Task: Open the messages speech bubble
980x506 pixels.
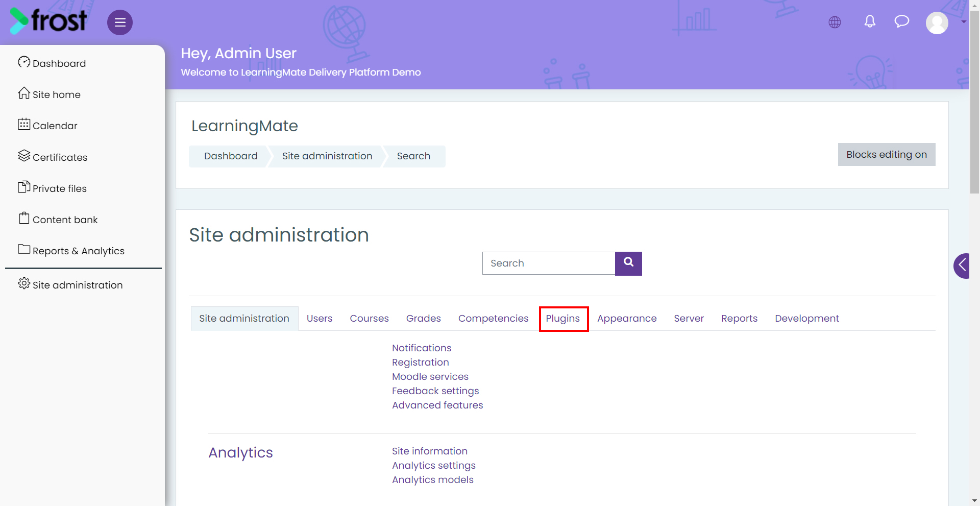Action: pos(902,21)
